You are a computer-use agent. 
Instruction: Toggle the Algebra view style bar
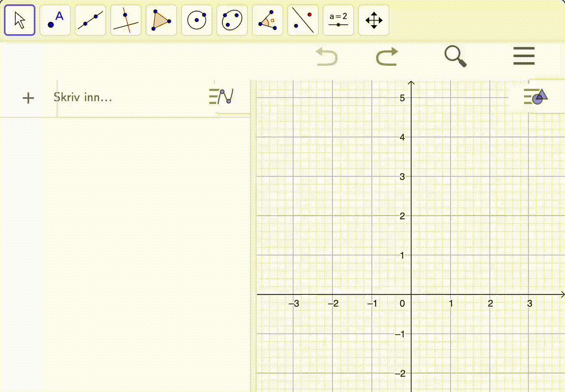222,96
